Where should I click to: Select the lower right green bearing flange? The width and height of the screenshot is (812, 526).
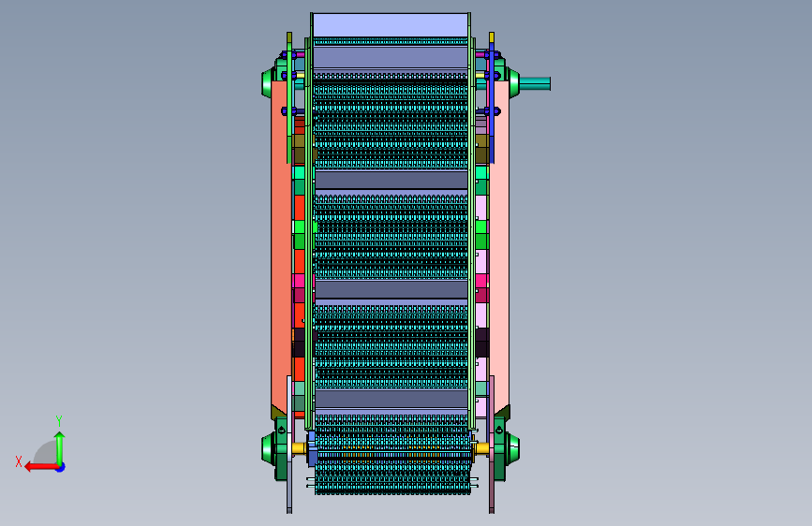click(x=512, y=448)
